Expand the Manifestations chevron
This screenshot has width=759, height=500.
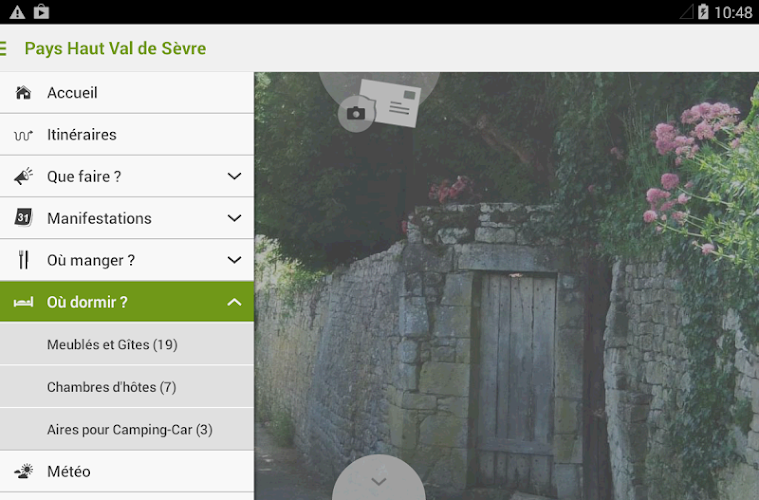(234, 218)
